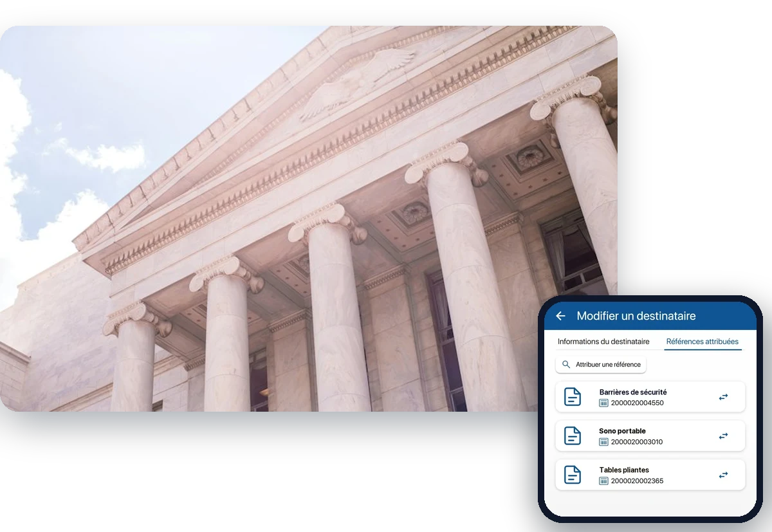The height and width of the screenshot is (532, 772).
Task: Select the reference number 2000020003010
Action: [x=637, y=442]
